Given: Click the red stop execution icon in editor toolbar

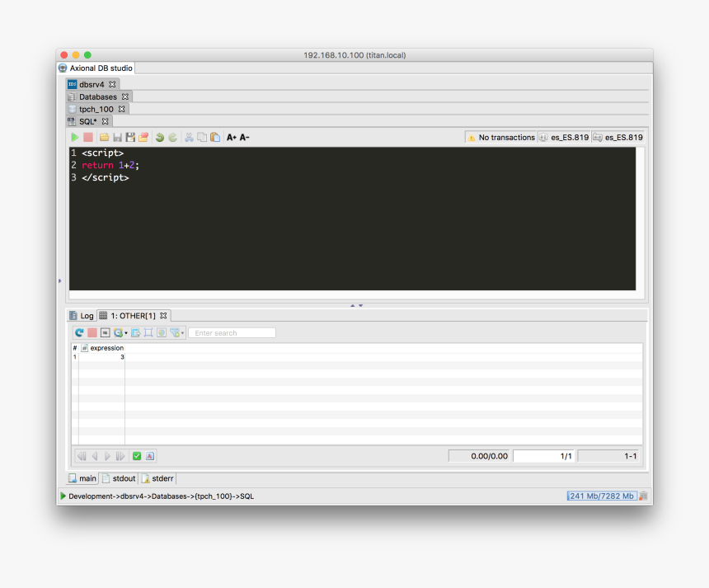Looking at the screenshot, I should click(88, 138).
